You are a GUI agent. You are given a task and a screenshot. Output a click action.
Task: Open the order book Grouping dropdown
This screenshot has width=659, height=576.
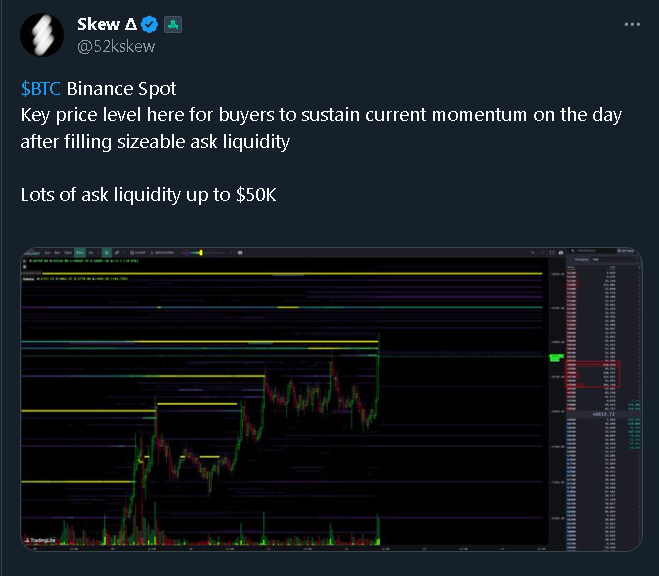click(615, 260)
